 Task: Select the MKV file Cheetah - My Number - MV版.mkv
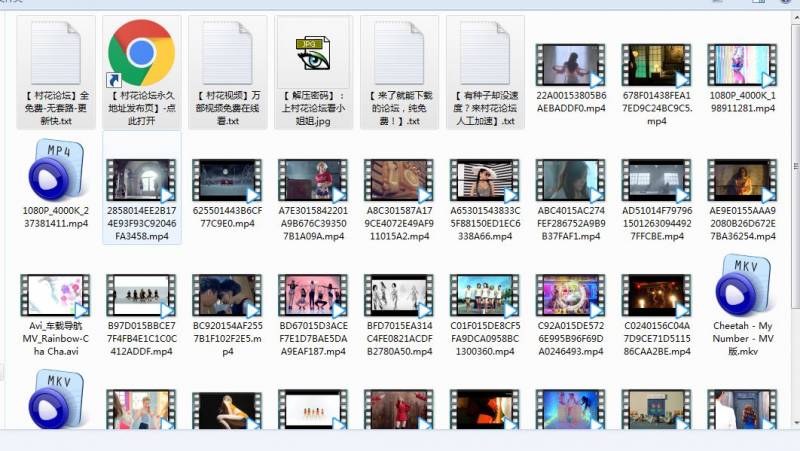click(742, 285)
